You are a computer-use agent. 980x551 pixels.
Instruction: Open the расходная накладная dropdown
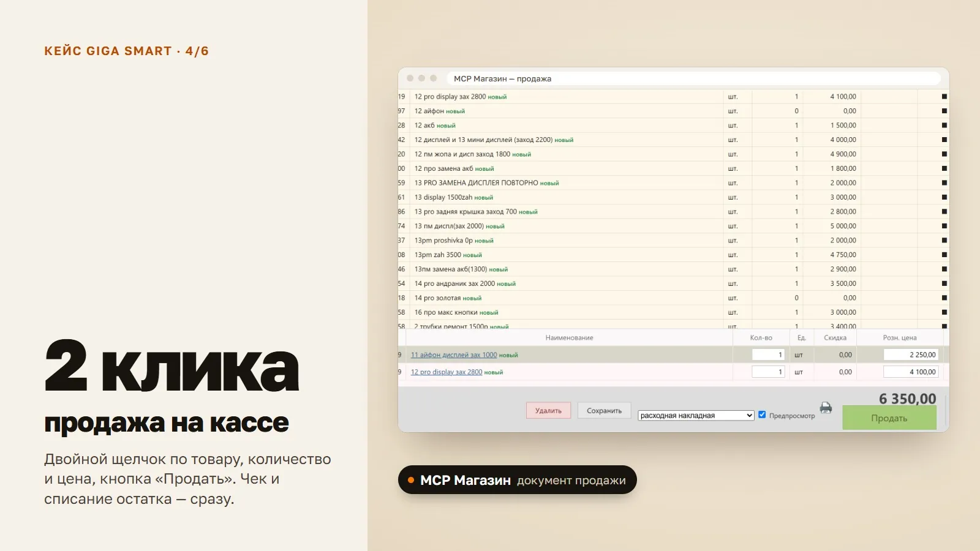click(696, 415)
